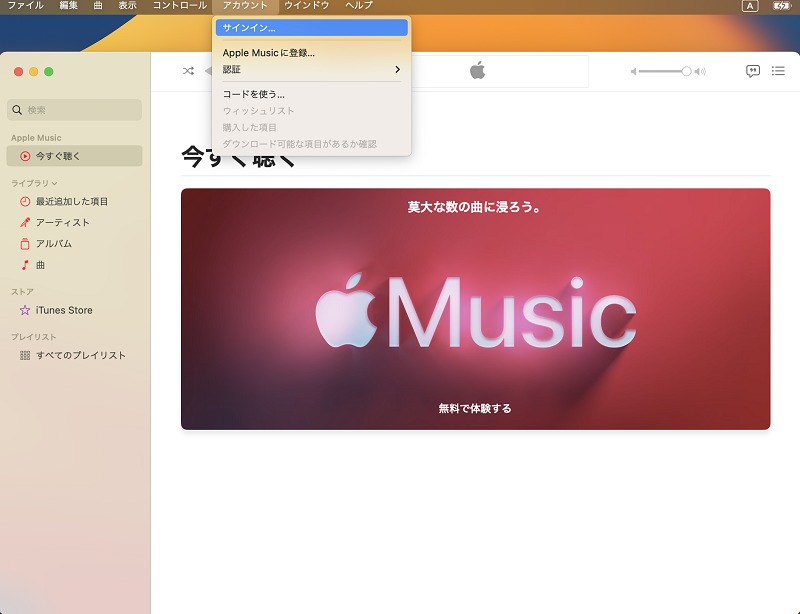Click the input source A icon in menu bar
Viewport: 800px width, 614px height.
click(x=749, y=6)
